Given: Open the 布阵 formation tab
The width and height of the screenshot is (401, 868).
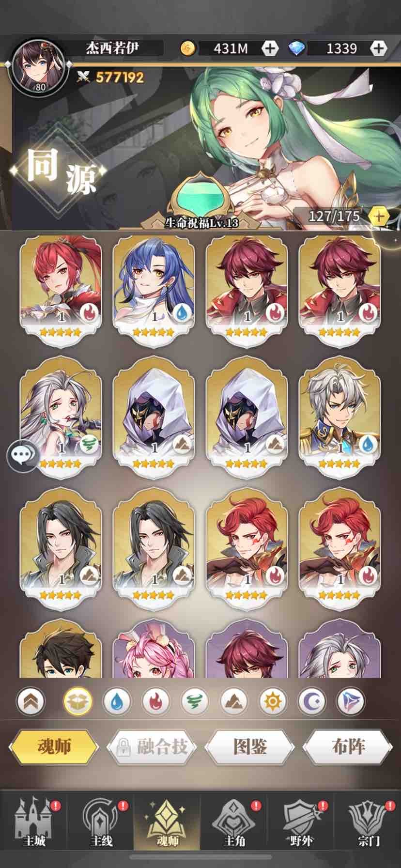Looking at the screenshot, I should 348,746.
